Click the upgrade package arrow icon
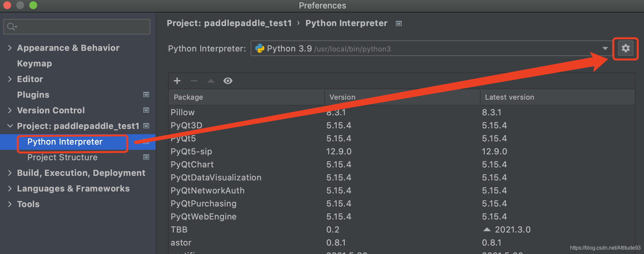 211,81
